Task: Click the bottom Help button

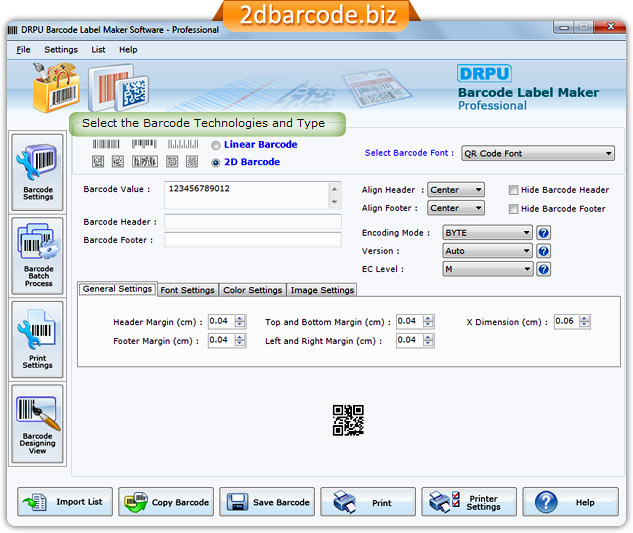Action: (x=570, y=502)
